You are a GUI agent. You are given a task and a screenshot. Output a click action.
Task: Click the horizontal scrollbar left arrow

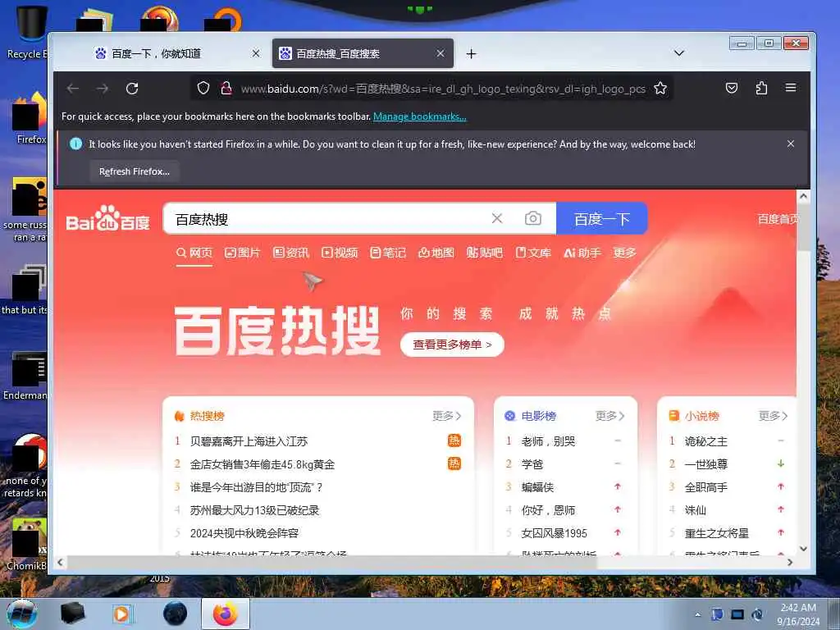click(60, 563)
